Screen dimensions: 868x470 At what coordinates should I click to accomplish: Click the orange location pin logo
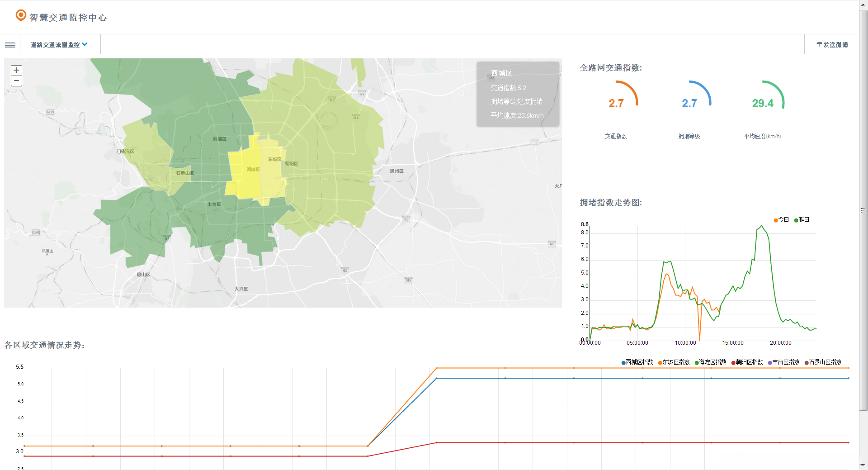pyautogui.click(x=21, y=16)
